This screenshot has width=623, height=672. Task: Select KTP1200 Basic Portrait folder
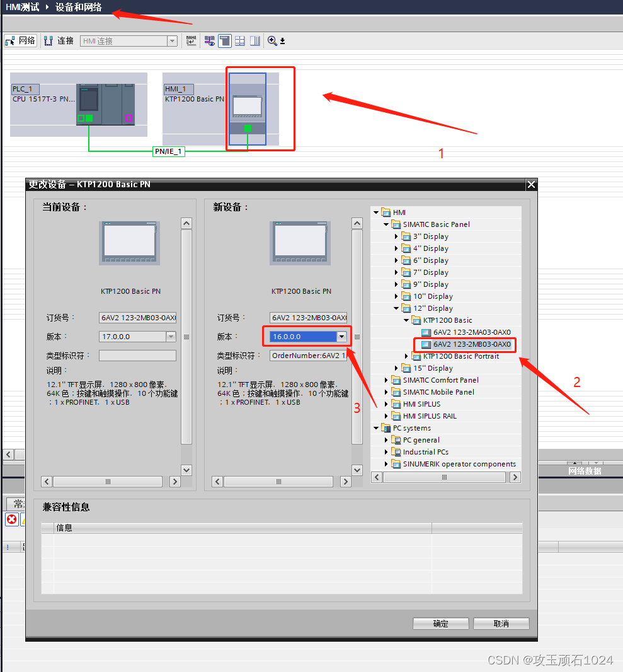(460, 356)
